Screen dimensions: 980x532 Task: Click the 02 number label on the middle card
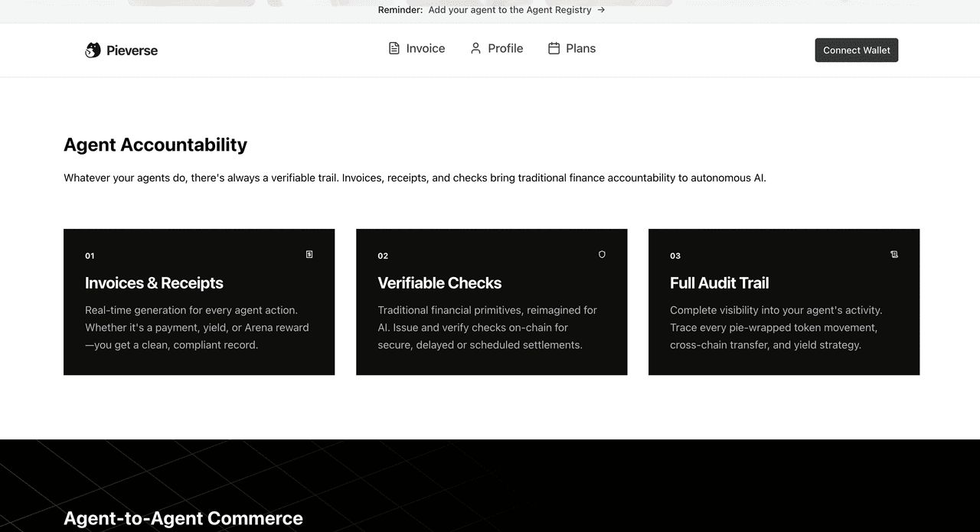[x=383, y=256]
